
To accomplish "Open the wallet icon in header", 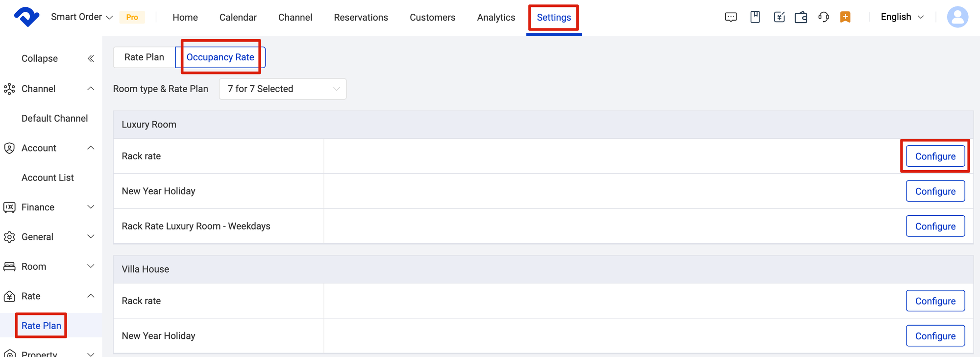I will click(801, 17).
